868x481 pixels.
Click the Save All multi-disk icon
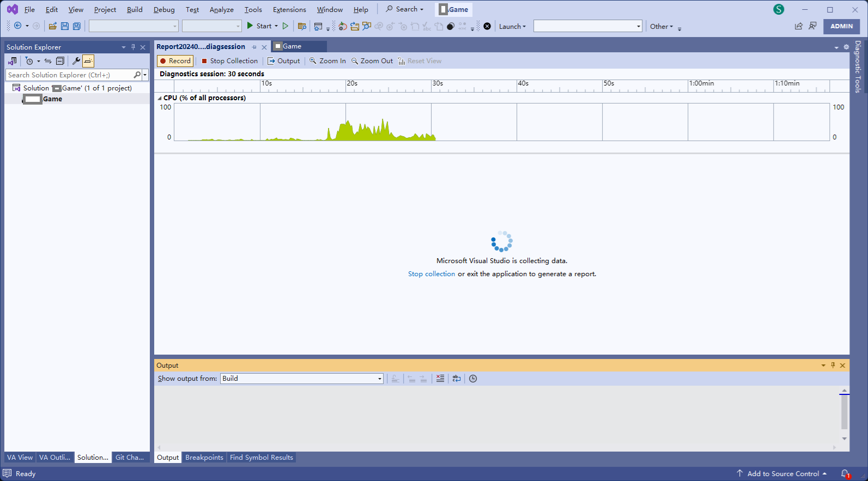click(x=77, y=26)
